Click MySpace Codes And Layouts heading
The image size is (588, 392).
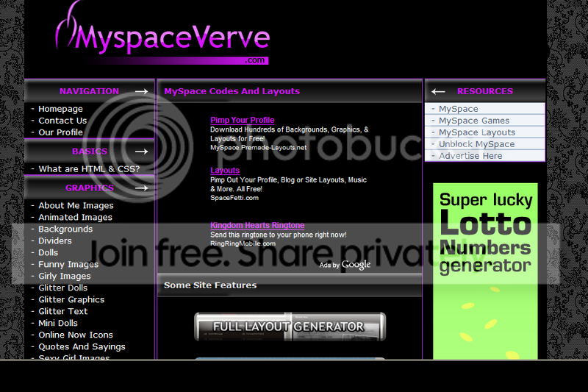coord(232,91)
